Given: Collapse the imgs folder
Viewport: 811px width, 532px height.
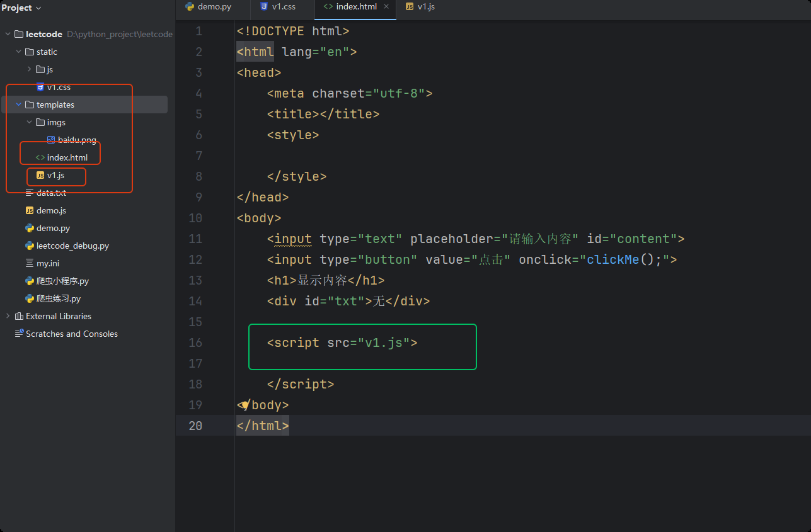Looking at the screenshot, I should (29, 122).
